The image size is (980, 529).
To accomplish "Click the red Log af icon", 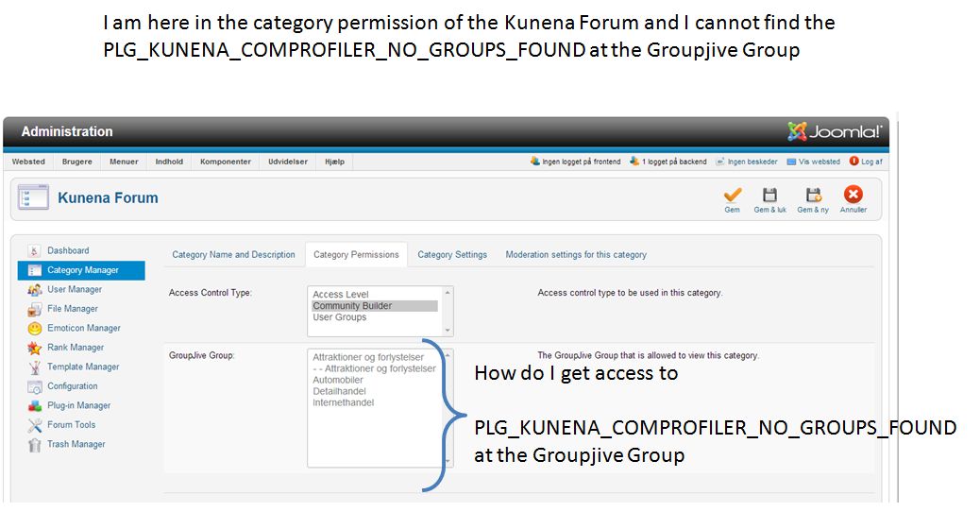I will tap(853, 161).
